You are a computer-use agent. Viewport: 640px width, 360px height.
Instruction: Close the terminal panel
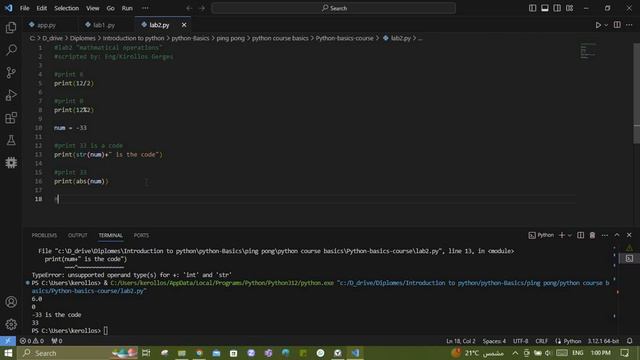(x=629, y=235)
